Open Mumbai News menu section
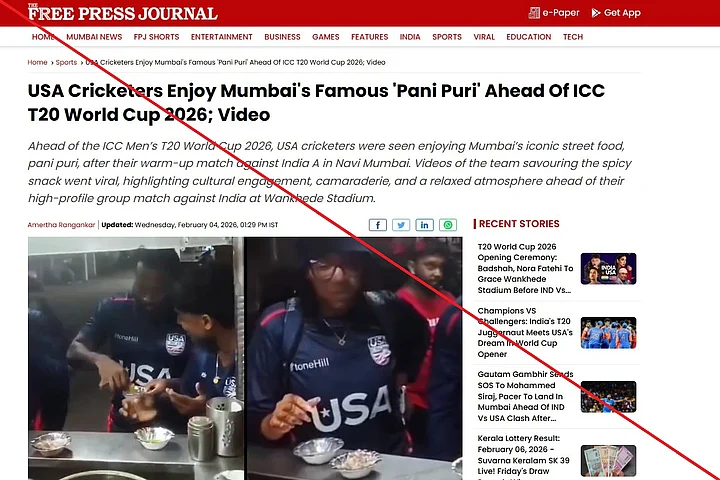The image size is (720, 480). point(94,37)
